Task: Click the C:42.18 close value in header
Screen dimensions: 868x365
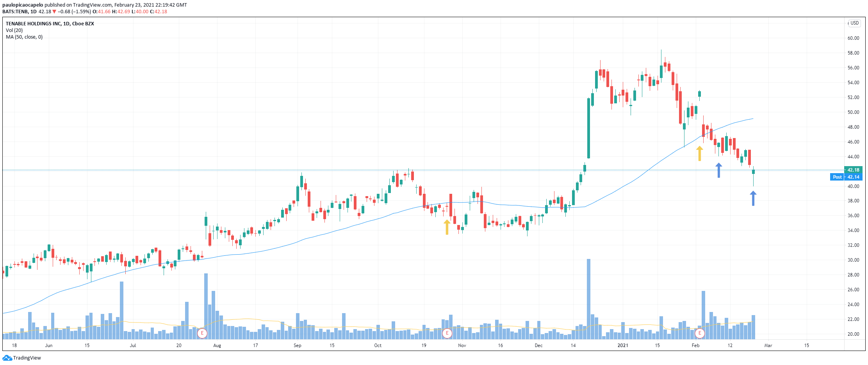Action: (159, 12)
